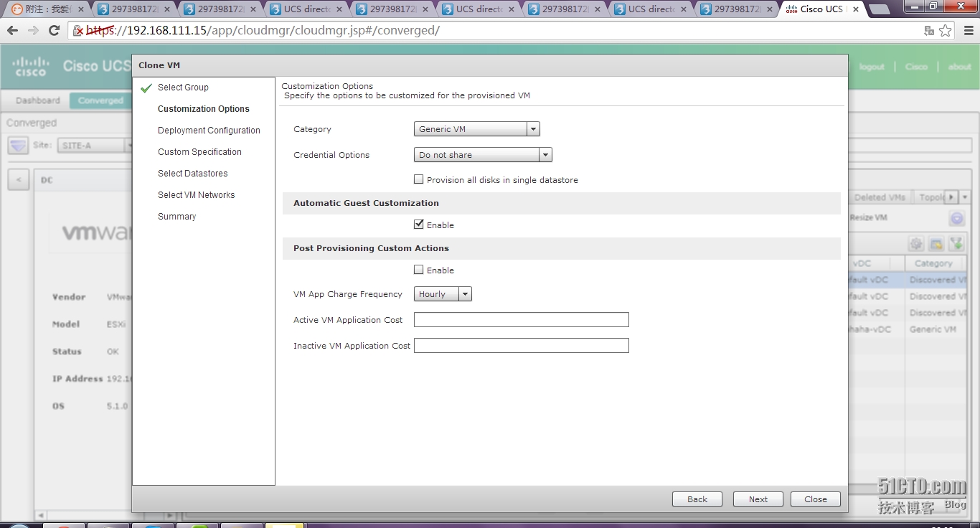
Task: Click the vDC column header
Action: [x=876, y=263]
